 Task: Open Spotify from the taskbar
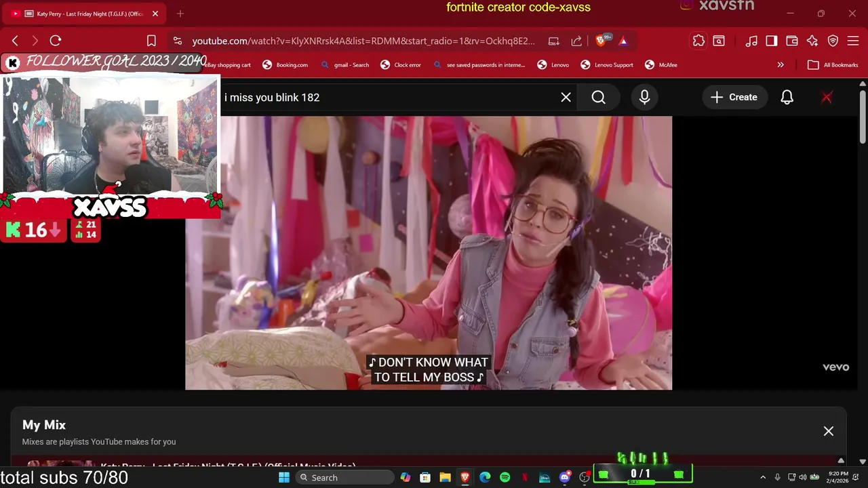coord(505,477)
